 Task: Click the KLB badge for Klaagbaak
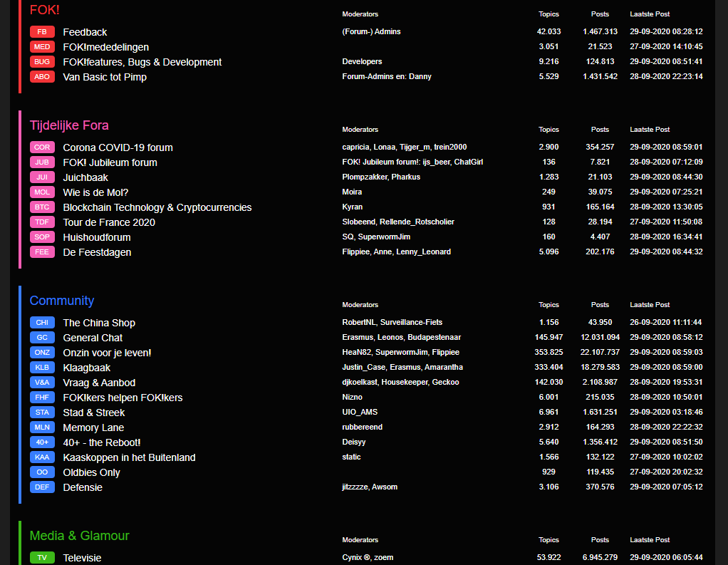click(x=42, y=367)
